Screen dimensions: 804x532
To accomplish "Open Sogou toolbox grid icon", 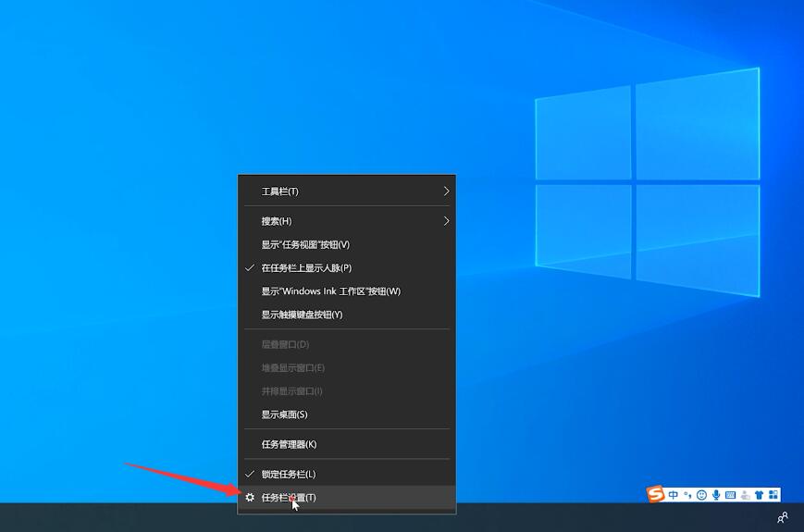I will pos(773,495).
